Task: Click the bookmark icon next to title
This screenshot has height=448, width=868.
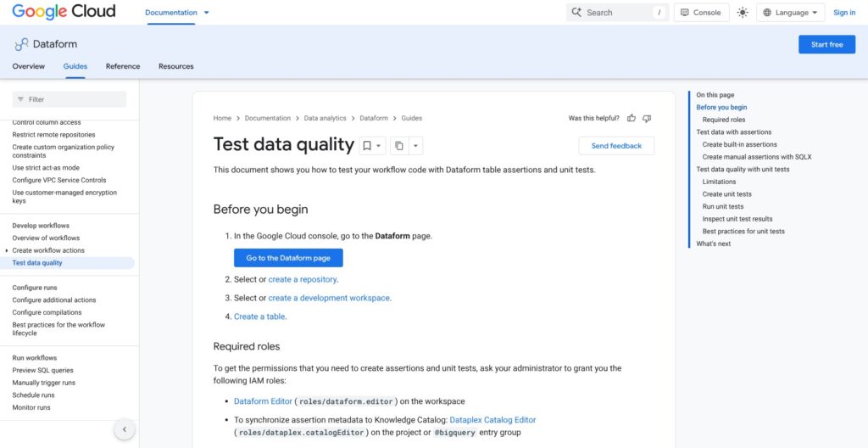Action: [x=366, y=146]
